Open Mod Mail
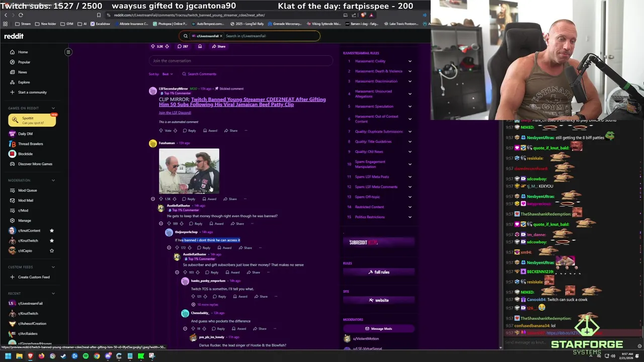 [25, 201]
